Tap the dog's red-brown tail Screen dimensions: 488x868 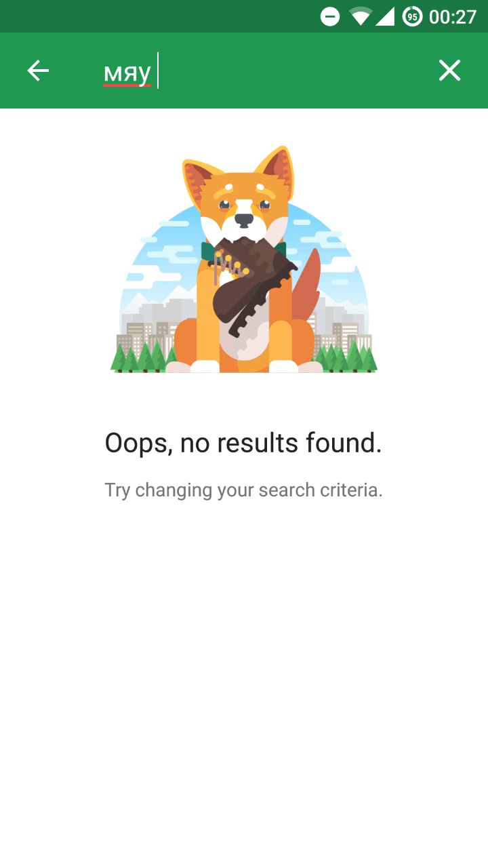point(307,285)
